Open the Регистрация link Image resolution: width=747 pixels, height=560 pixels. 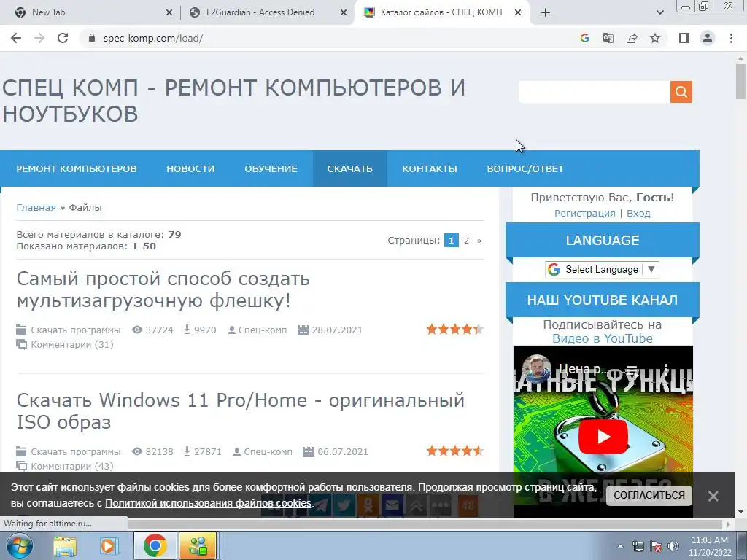coord(584,214)
